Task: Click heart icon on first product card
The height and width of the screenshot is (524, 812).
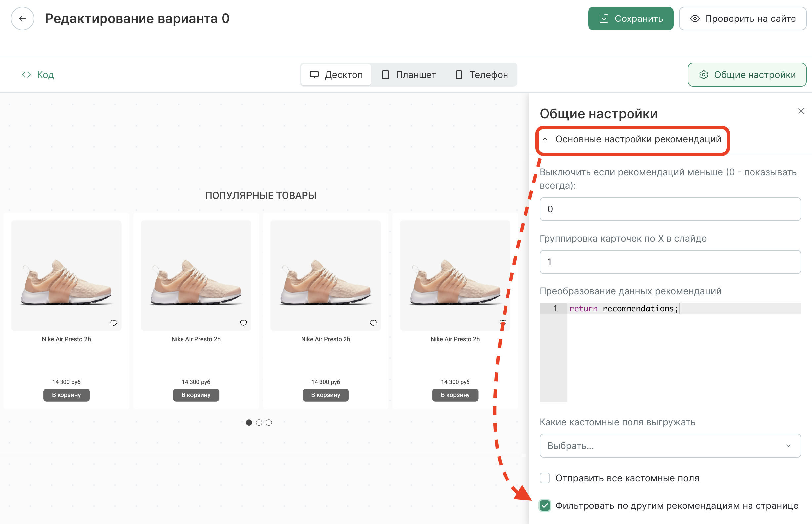Action: pyautogui.click(x=114, y=323)
